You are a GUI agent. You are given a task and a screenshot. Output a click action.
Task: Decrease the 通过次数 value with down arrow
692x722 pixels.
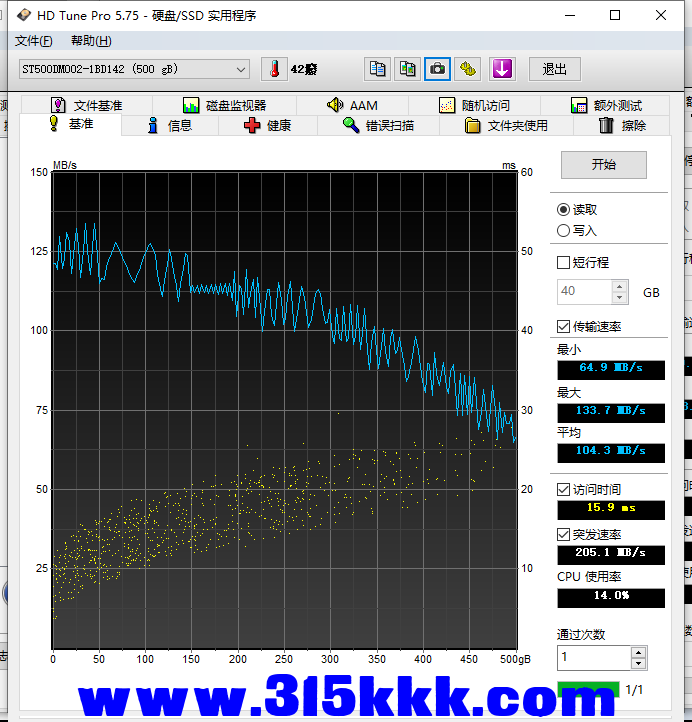pos(639,664)
